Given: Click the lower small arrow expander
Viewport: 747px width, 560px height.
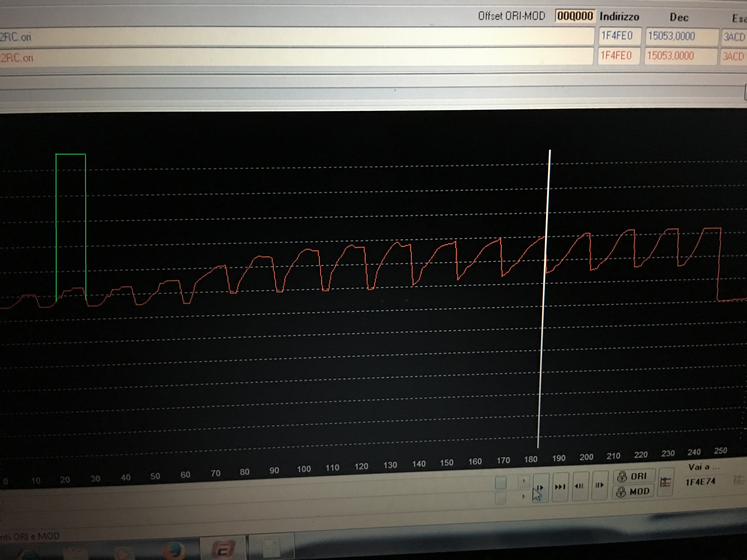Looking at the screenshot, I should (x=524, y=496).
